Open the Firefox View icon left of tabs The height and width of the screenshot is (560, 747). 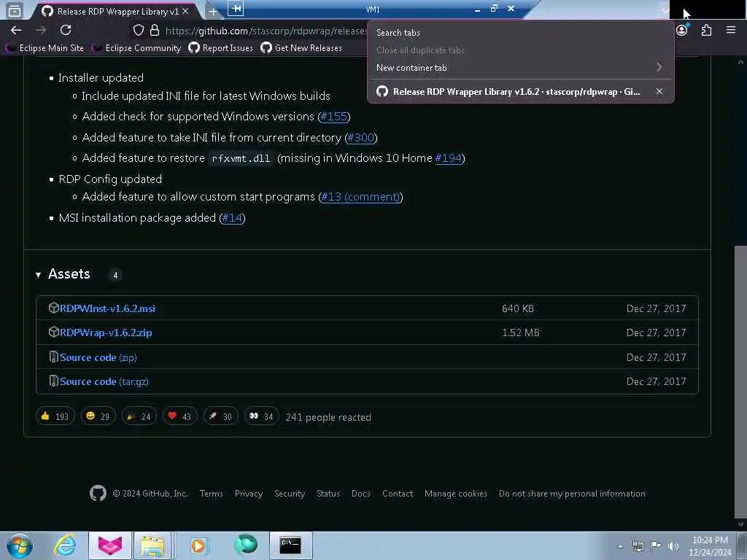pos(15,10)
